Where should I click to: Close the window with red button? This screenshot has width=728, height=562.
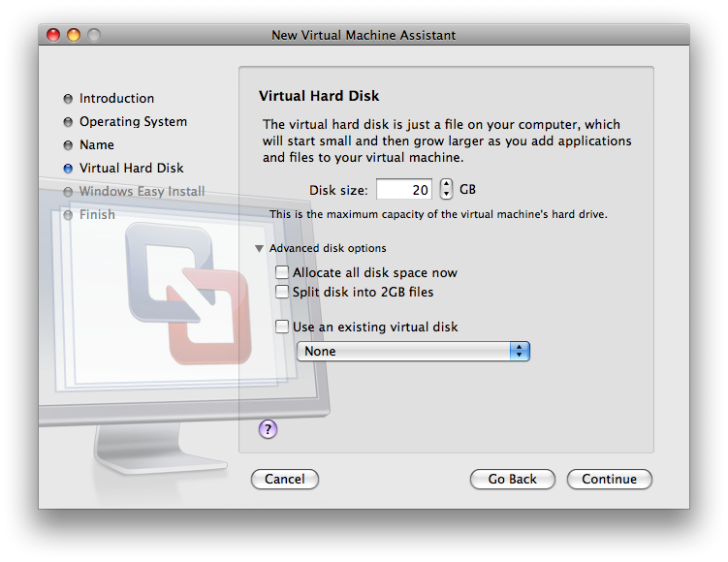(x=53, y=35)
